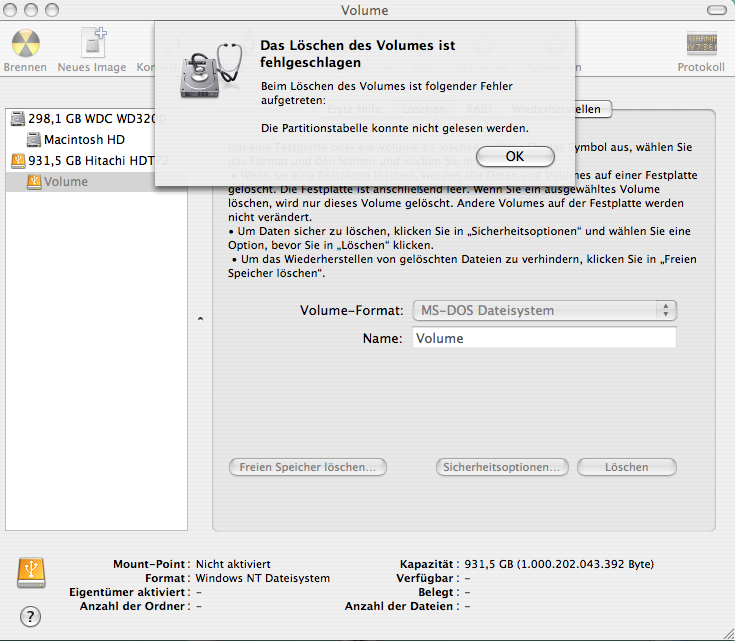Click the Macintosh HD drive icon
Screen dimensions: 735x641
click(34, 140)
